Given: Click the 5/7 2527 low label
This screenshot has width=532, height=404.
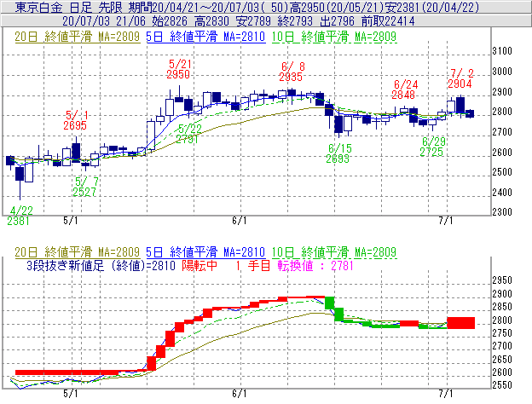Looking at the screenshot, I should pos(85,187).
